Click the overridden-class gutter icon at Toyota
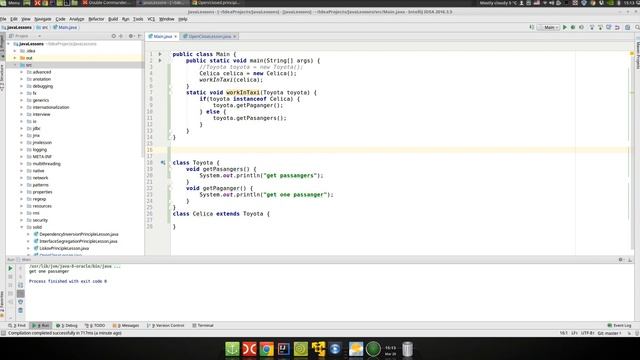Image resolution: width=640 pixels, height=360 pixels. (x=163, y=162)
